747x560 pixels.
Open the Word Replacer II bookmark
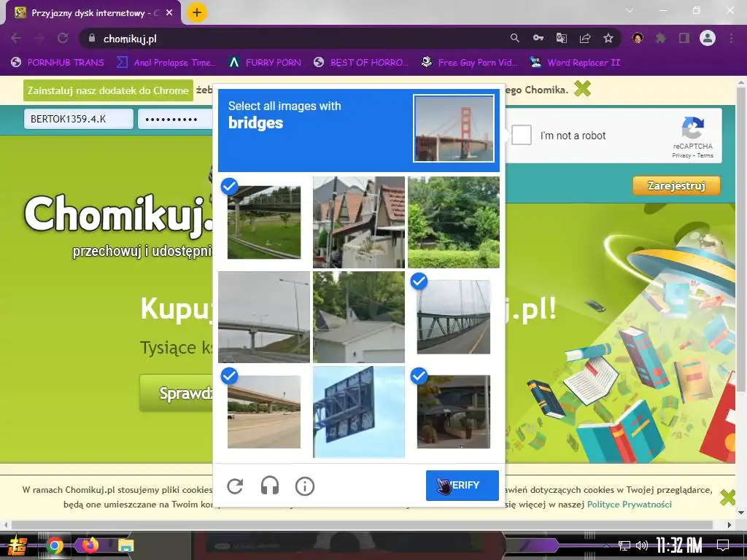(x=575, y=63)
